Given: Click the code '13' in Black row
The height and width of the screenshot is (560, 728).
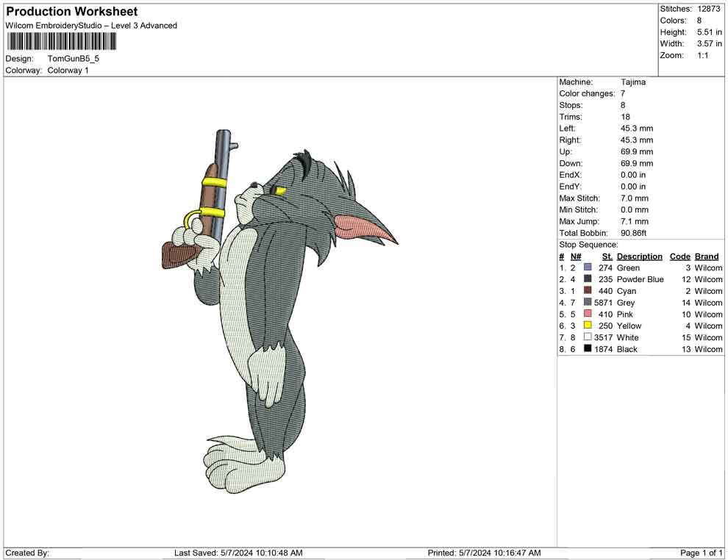Looking at the screenshot, I should [x=686, y=349].
